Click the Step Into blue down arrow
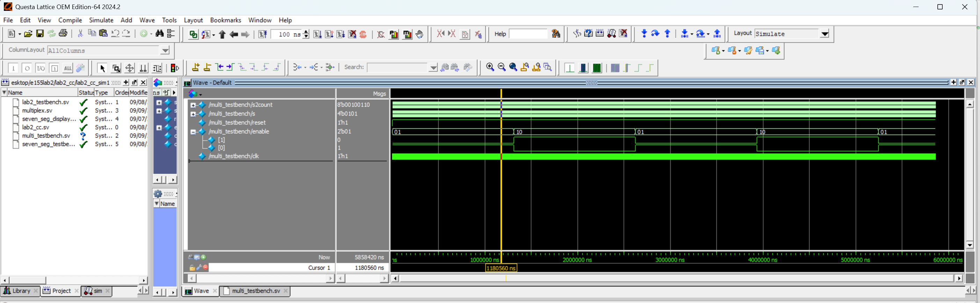This screenshot has width=980, height=303. pos(644,34)
